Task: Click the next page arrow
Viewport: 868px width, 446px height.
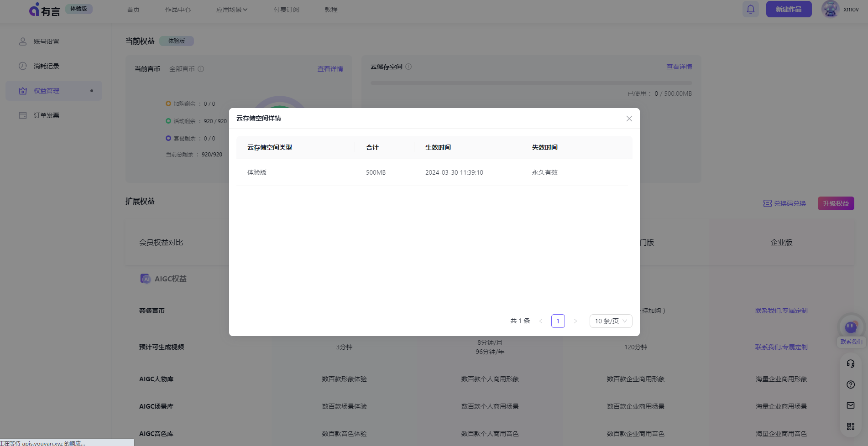Action: pos(575,321)
